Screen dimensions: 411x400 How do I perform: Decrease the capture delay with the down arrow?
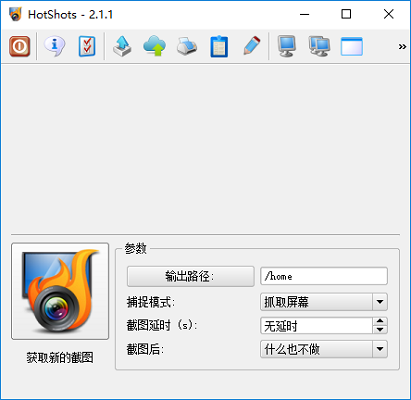[x=380, y=330]
